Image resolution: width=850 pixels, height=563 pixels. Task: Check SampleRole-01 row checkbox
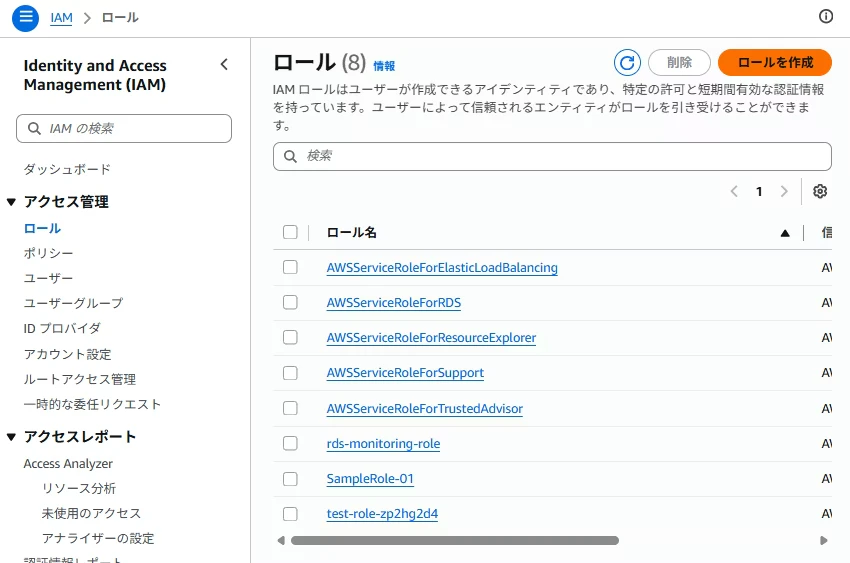pos(291,478)
